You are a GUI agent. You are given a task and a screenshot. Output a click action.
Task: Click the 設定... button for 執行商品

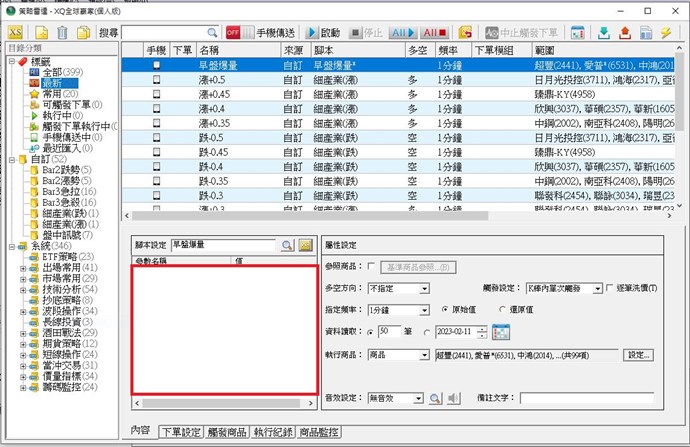pyautogui.click(x=638, y=355)
